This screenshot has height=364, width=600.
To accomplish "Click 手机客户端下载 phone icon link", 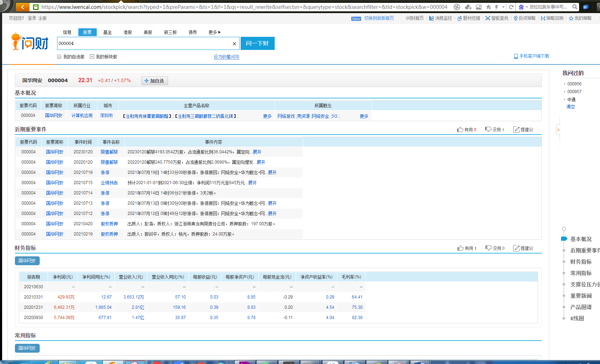I will tap(532, 56).
